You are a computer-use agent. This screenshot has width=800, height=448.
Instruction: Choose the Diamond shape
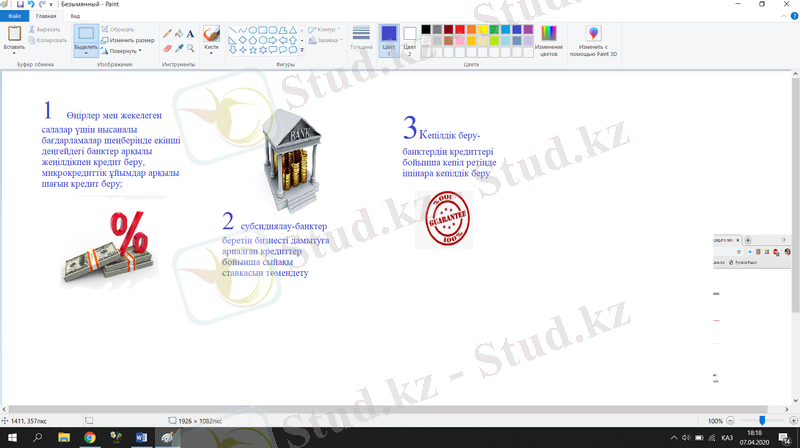click(x=242, y=40)
